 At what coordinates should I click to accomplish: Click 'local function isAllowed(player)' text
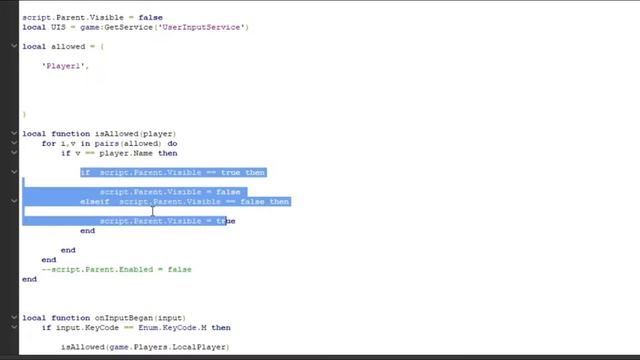pyautogui.click(x=99, y=134)
